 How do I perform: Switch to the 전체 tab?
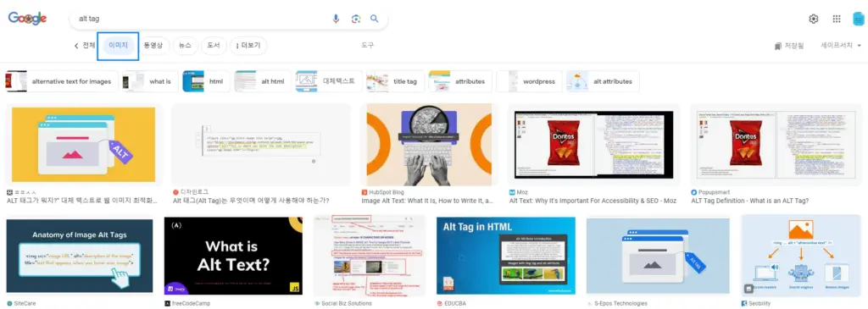(88, 46)
